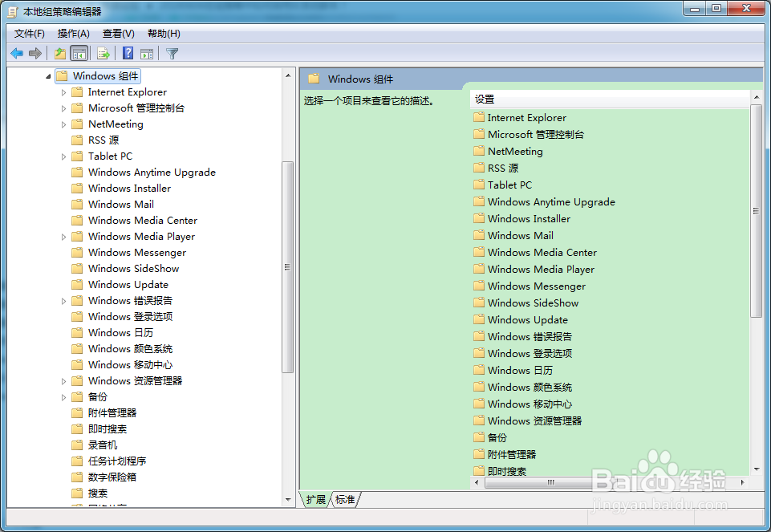This screenshot has height=532, width=771.
Task: Expand the Internet Explorer tree node
Action: pos(63,92)
